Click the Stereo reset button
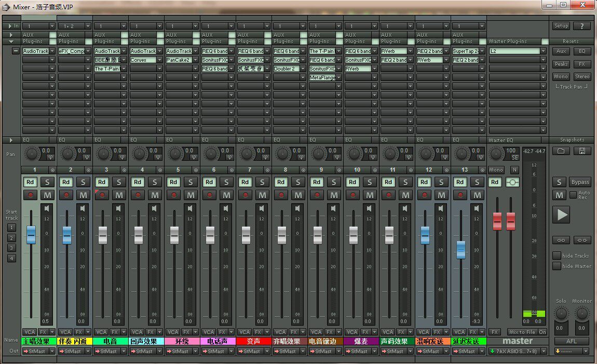 coord(582,76)
